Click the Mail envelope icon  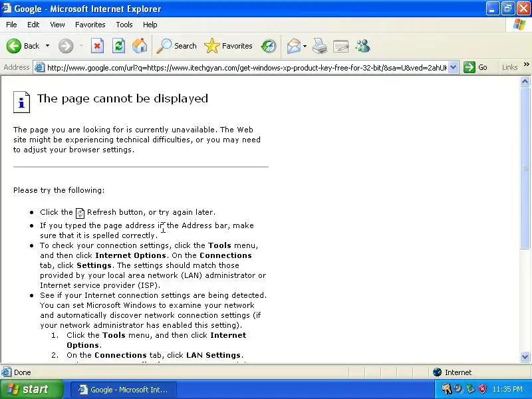[294, 46]
